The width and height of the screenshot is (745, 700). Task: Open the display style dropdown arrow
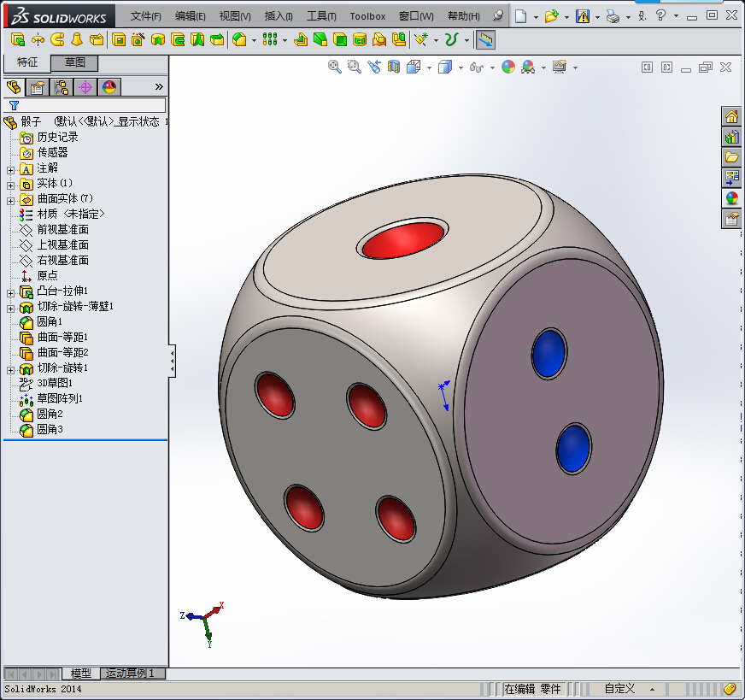[460, 68]
